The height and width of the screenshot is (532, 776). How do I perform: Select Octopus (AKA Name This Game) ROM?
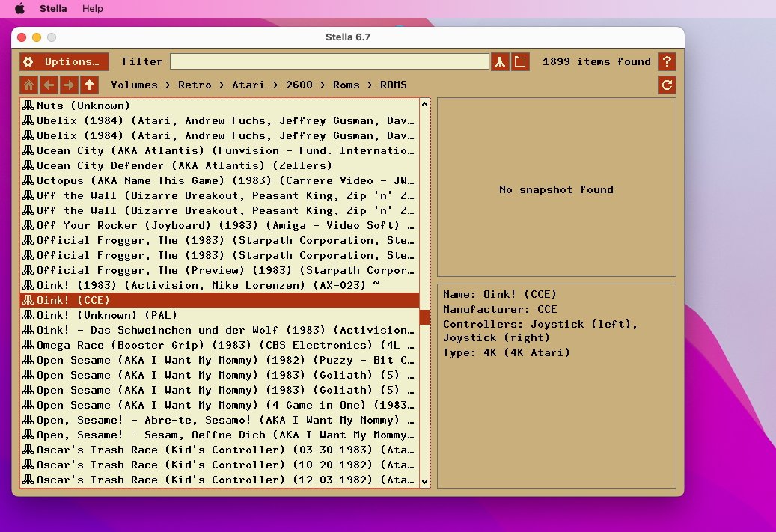tap(219, 180)
